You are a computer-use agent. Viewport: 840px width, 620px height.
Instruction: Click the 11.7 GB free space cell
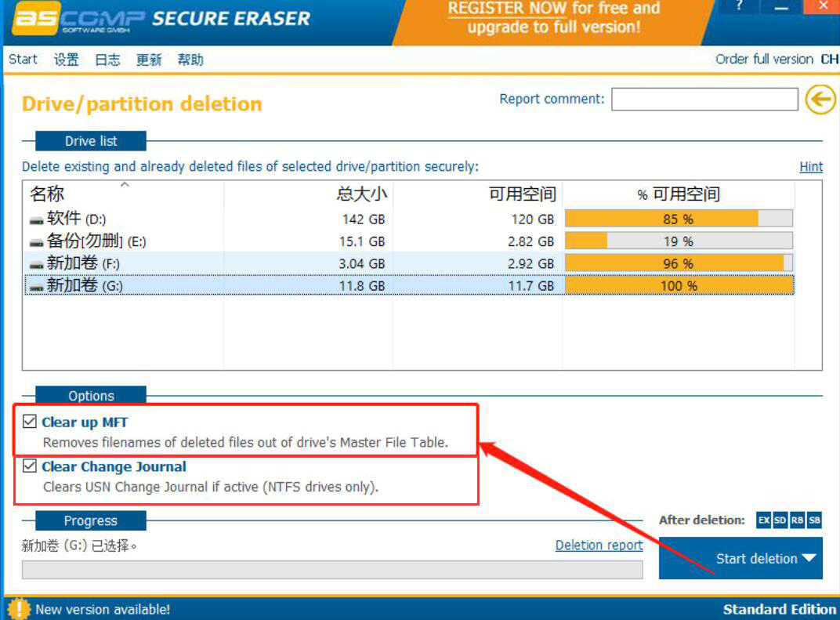(x=531, y=286)
